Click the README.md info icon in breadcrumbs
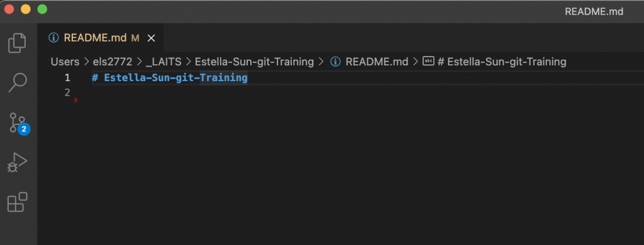 pyautogui.click(x=336, y=62)
